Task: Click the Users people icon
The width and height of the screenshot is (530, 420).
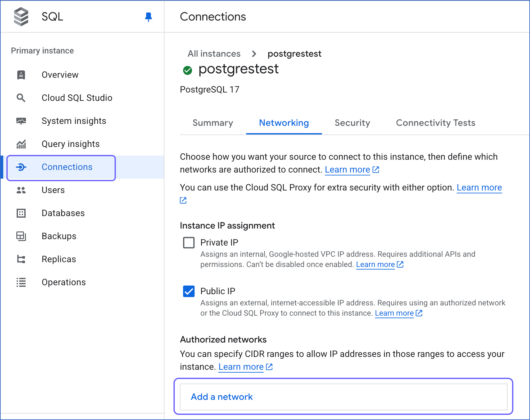Action: point(21,190)
